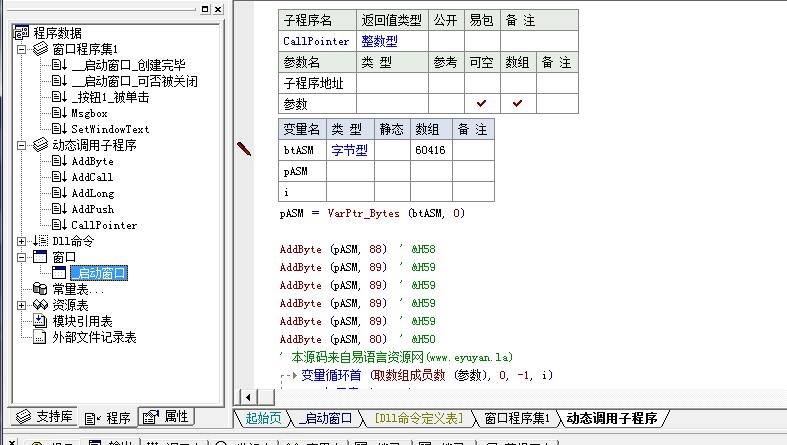Viewport: 787px width, 445px height.
Task: Switch to the 动态调用子程序 editor tab
Action: pyautogui.click(x=612, y=418)
